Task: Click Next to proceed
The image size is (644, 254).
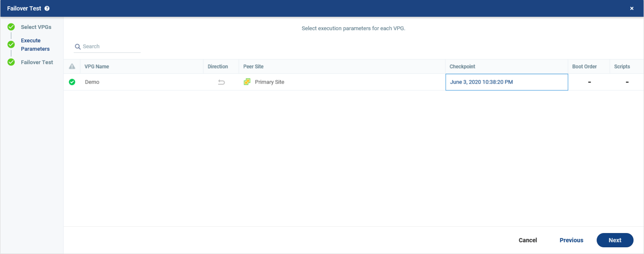Action: point(615,240)
